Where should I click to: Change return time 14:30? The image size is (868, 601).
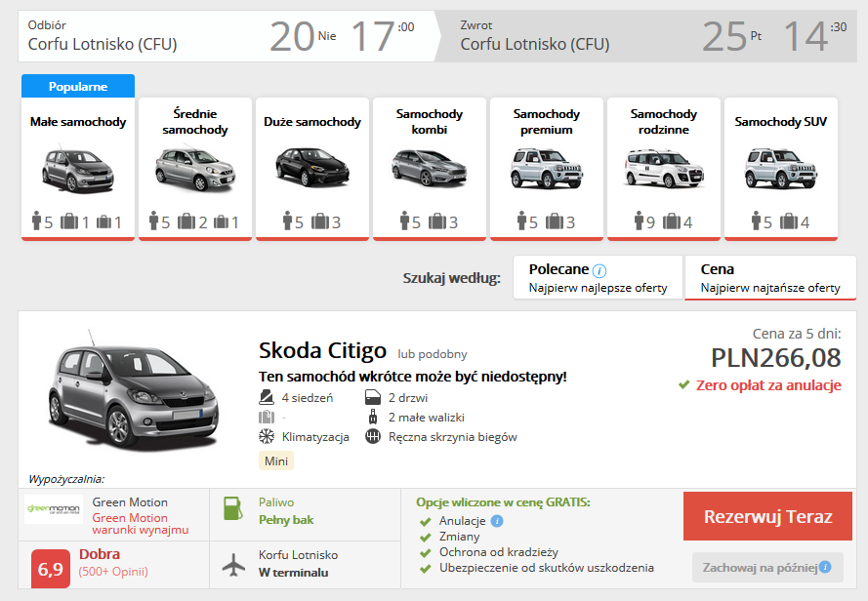815,36
